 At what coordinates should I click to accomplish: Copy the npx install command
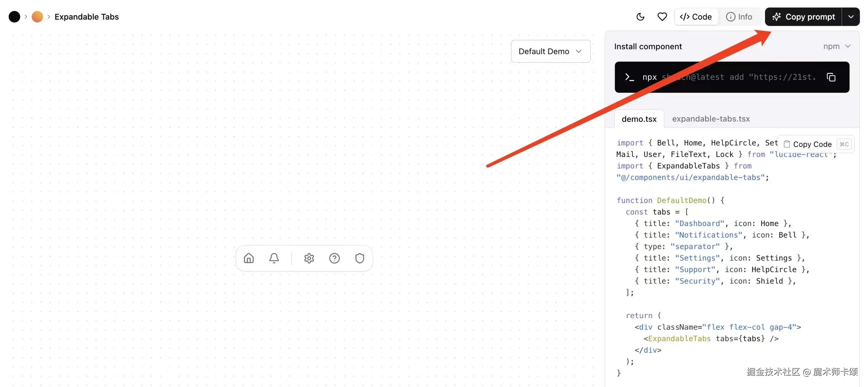coord(831,77)
